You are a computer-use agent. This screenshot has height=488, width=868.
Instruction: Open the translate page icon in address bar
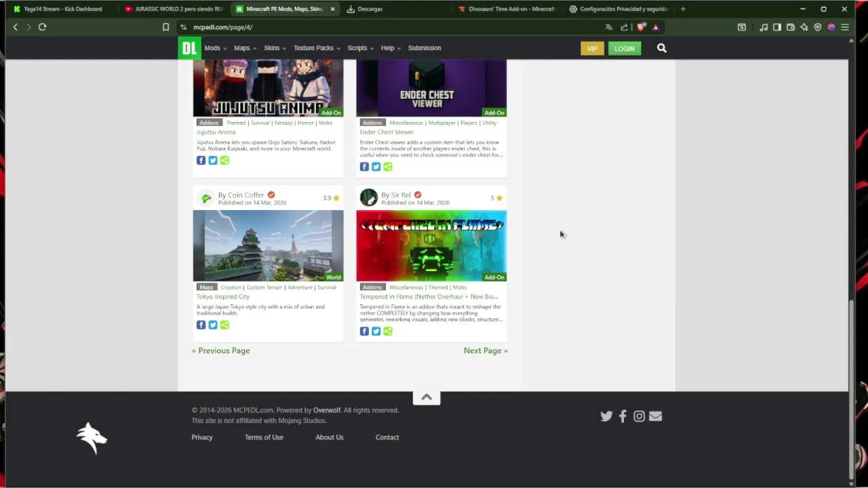(x=608, y=27)
